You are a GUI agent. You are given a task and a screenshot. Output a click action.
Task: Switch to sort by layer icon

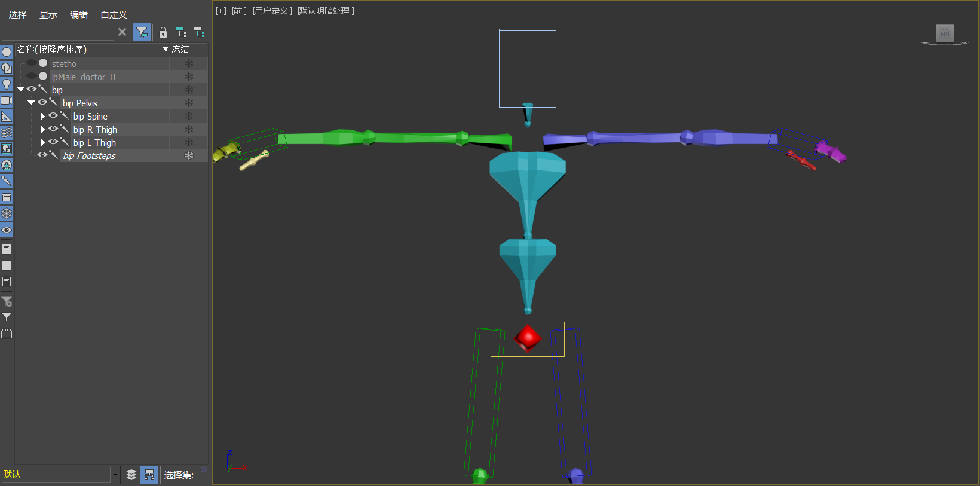[131, 475]
